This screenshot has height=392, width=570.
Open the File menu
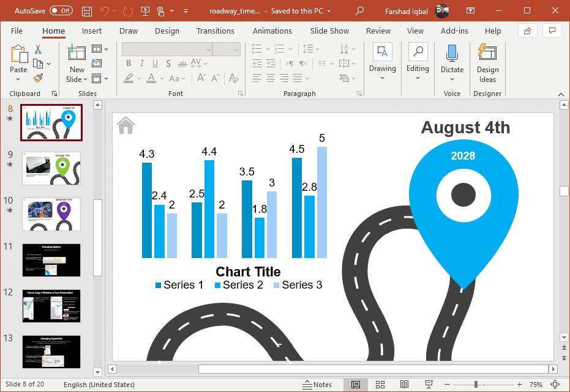tap(17, 31)
